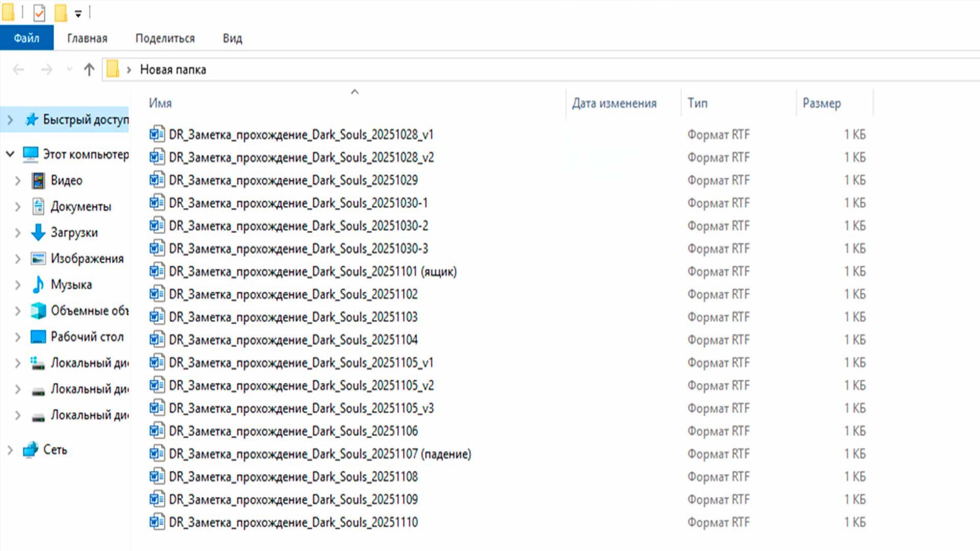Select file Dark_Souls_20251101 (ящик) RTF icon
The width and height of the screenshot is (980, 551).
tap(157, 271)
